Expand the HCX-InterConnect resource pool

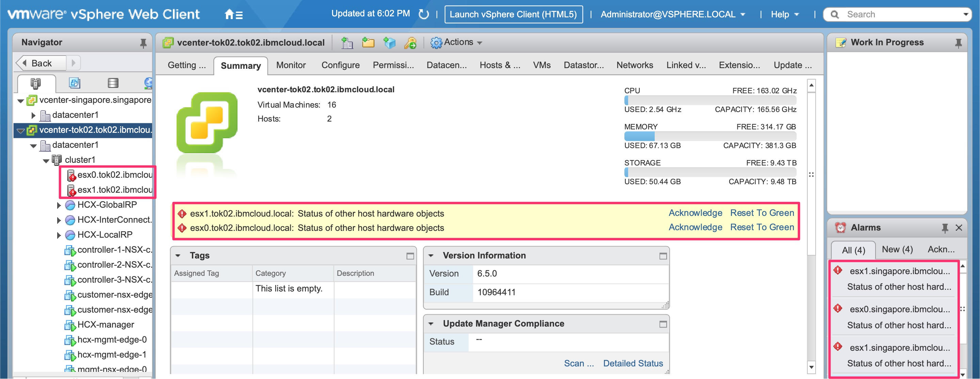tap(59, 220)
